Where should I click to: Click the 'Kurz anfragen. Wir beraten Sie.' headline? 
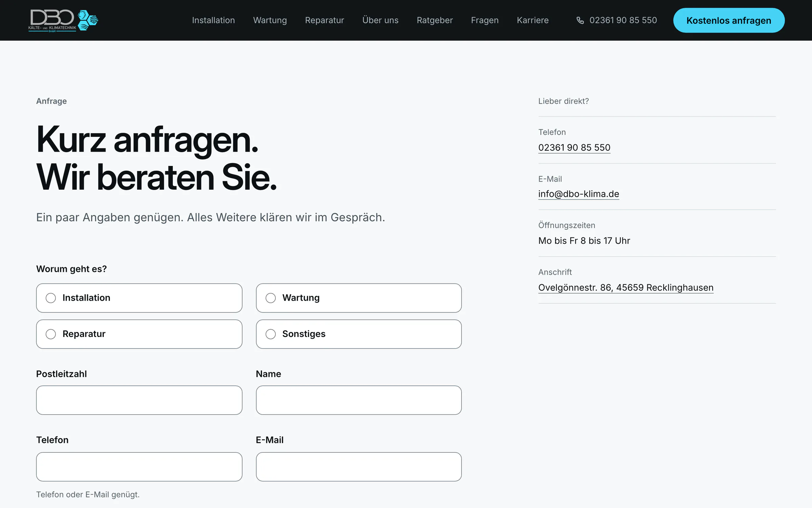156,158
